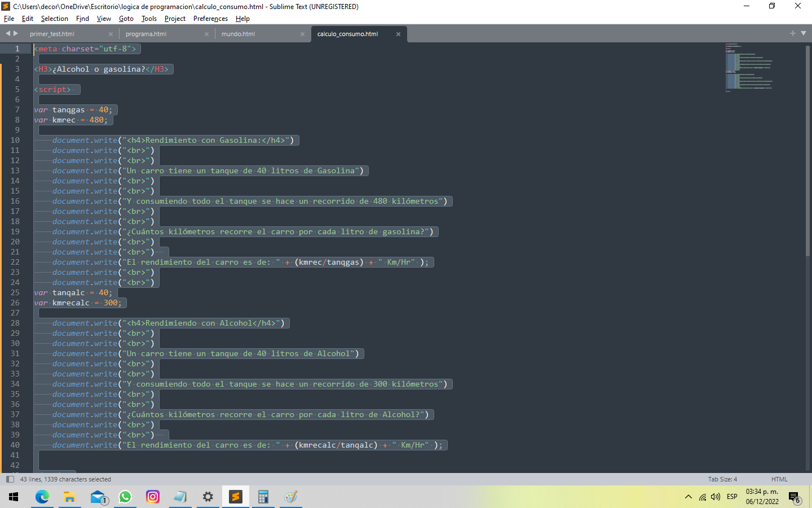
Task: Click the '43 lines, 1339 characters selected' status text
Action: pos(65,479)
